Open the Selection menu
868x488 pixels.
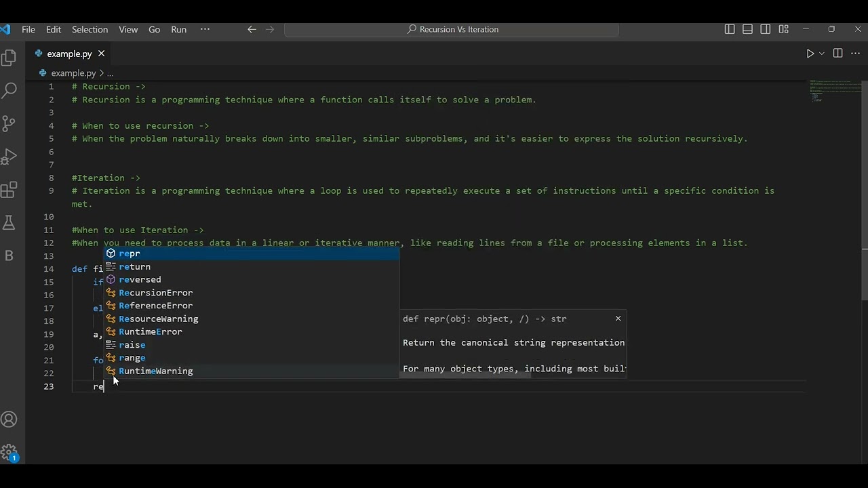(x=90, y=29)
